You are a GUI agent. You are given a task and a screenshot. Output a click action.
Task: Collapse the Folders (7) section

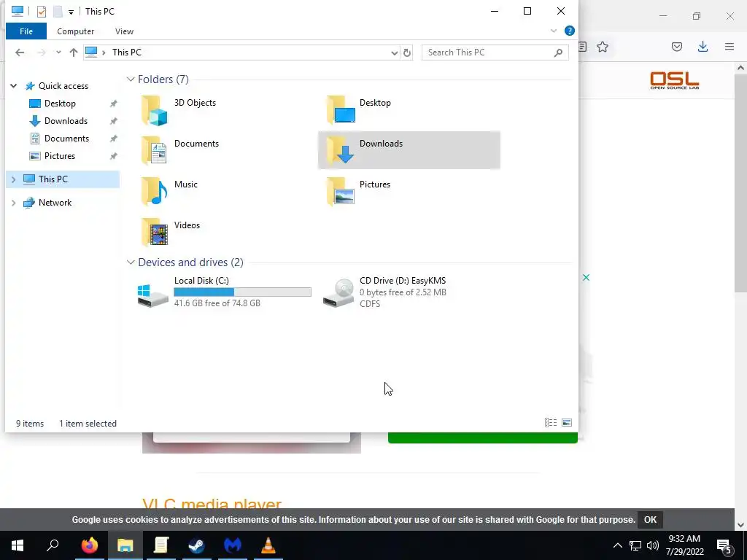[x=131, y=79]
